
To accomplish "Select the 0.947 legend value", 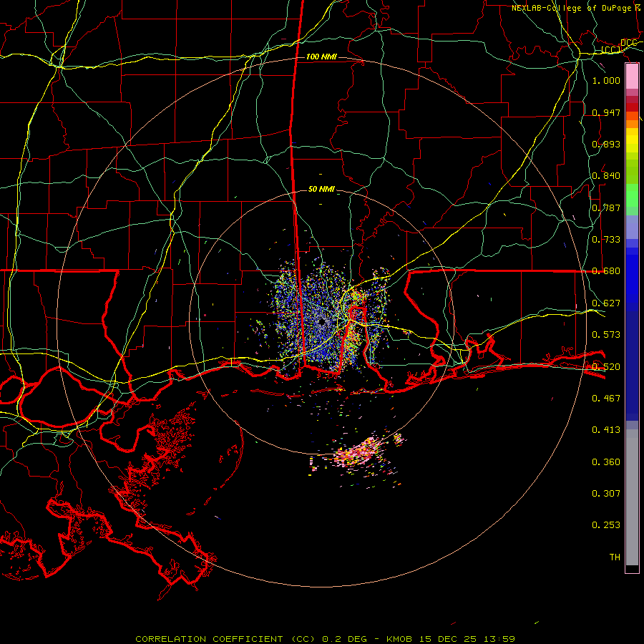I will point(606,112).
